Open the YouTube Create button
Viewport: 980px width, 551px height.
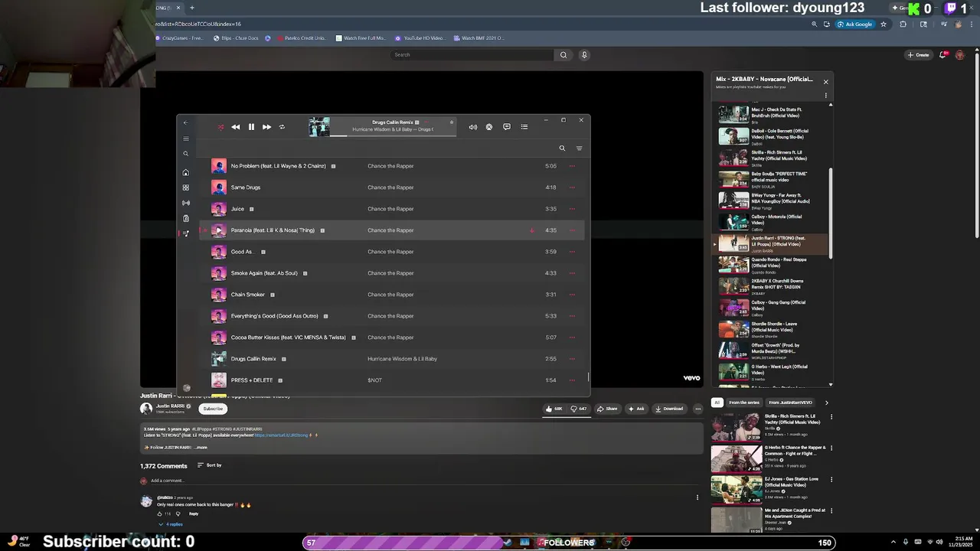[x=918, y=55]
